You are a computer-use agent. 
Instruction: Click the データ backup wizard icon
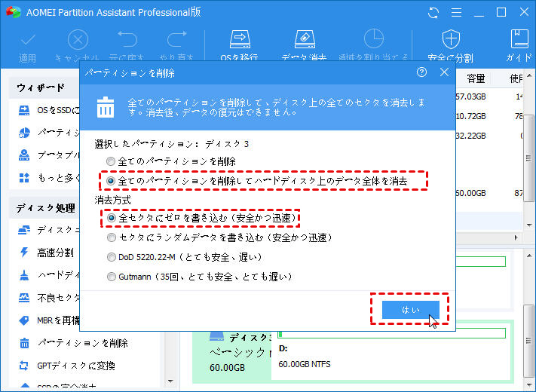[24, 155]
